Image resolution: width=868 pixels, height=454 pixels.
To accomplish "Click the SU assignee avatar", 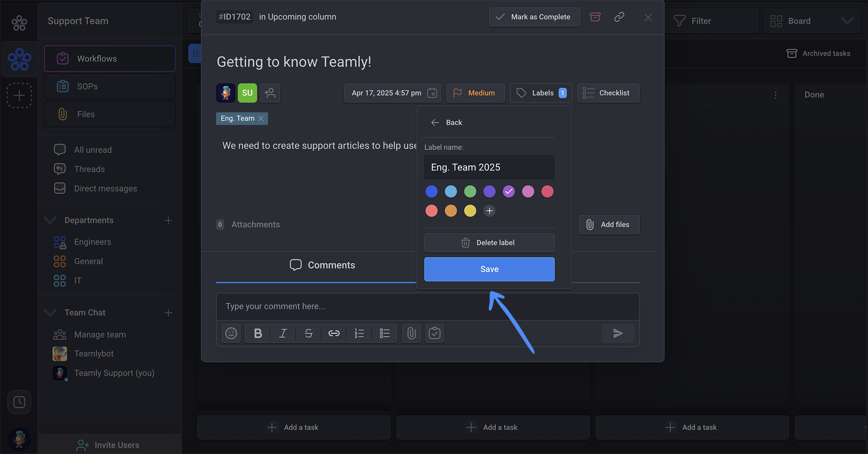I will pyautogui.click(x=247, y=93).
